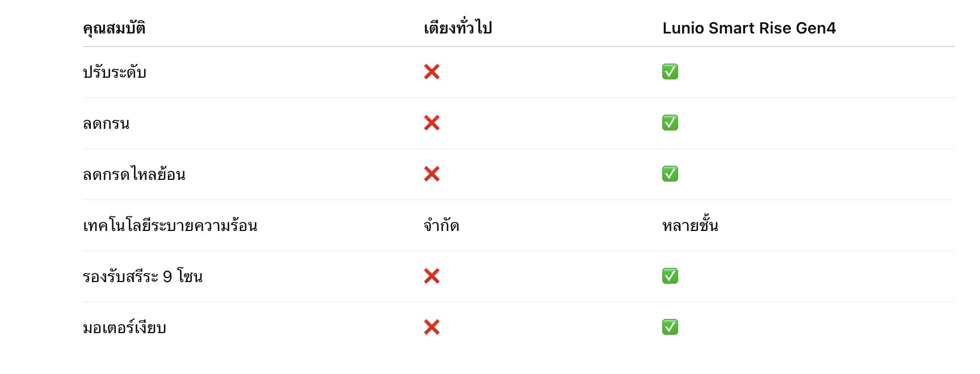The width and height of the screenshot is (980, 374).
Task: Click the ลดกรน feature label
Action: point(106,124)
